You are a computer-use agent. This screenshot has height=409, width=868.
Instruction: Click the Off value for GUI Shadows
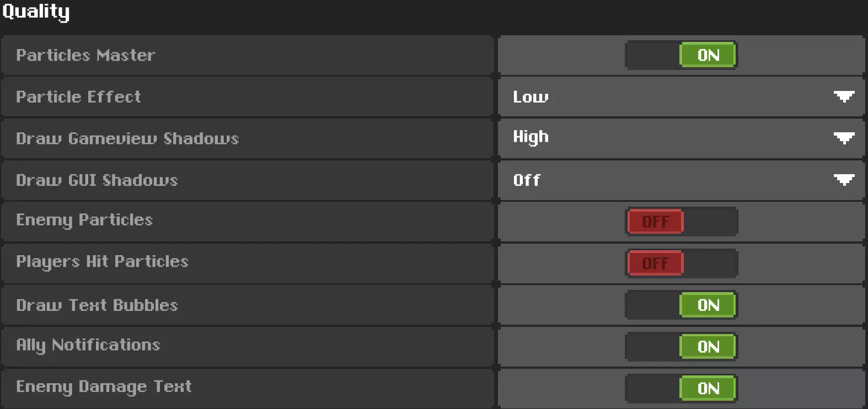point(527,180)
